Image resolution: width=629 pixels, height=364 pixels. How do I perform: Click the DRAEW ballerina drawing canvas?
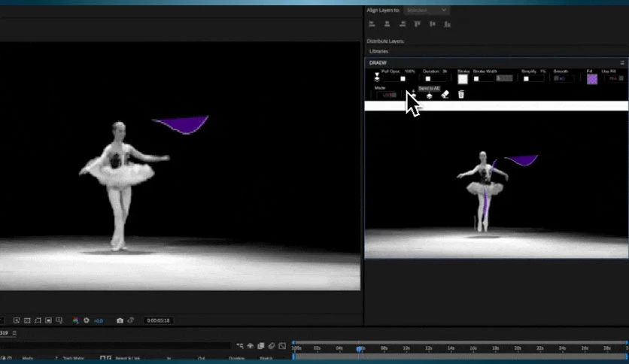[497, 184]
